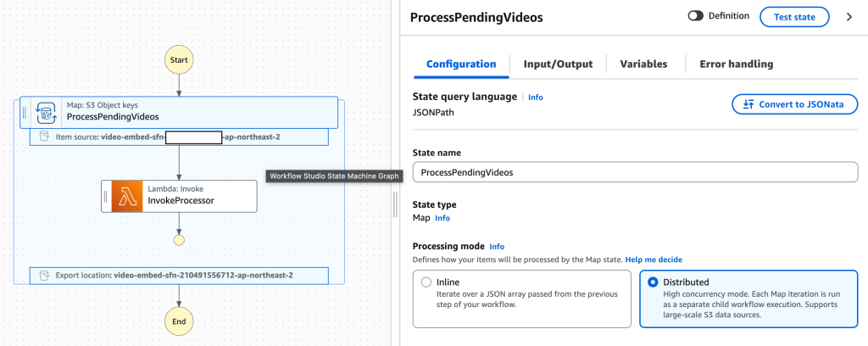Click the State name input field
This screenshot has width=868, height=346.
[x=635, y=172]
